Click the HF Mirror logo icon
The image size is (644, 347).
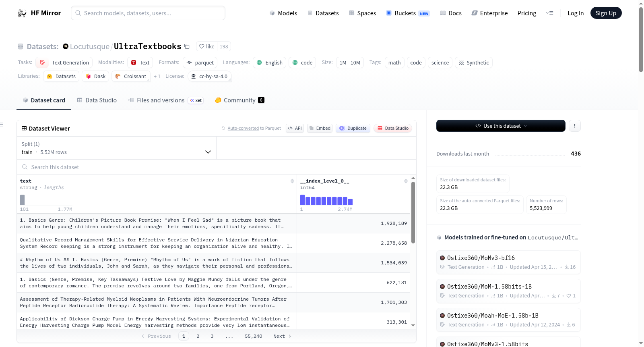tap(22, 13)
